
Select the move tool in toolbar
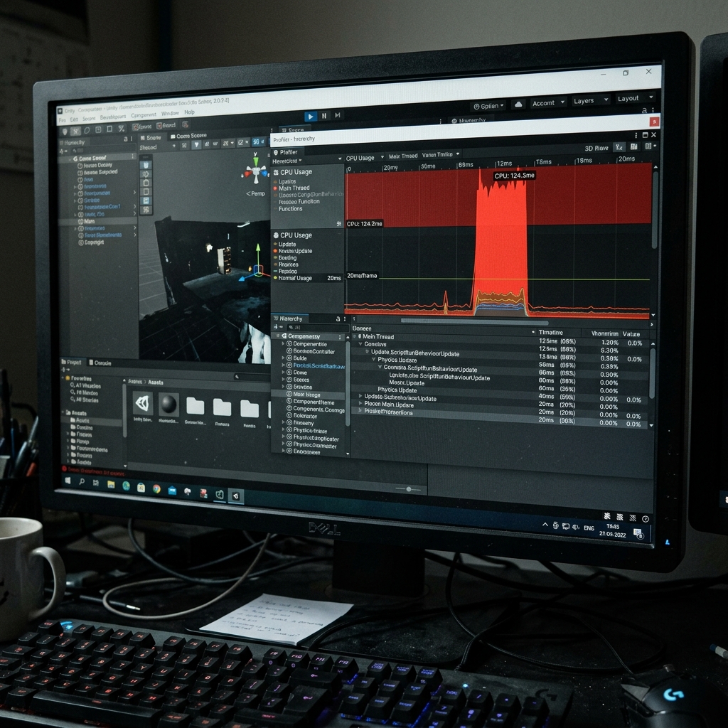pyautogui.click(x=75, y=131)
